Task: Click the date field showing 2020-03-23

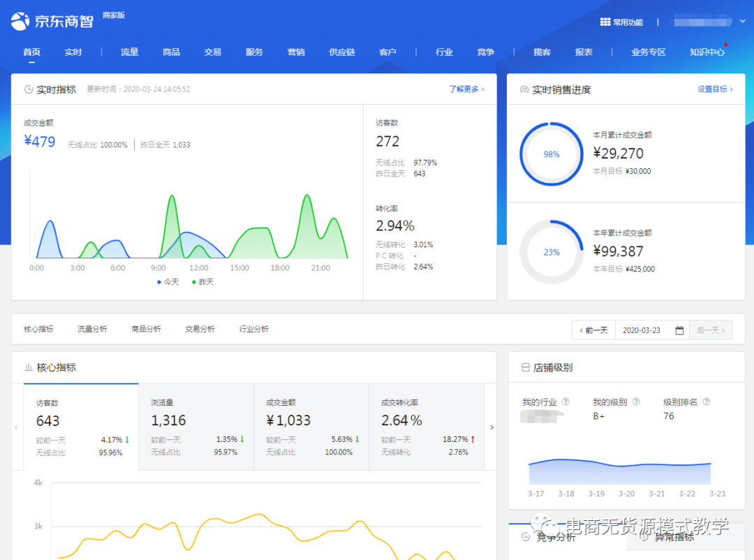Action: tap(652, 330)
